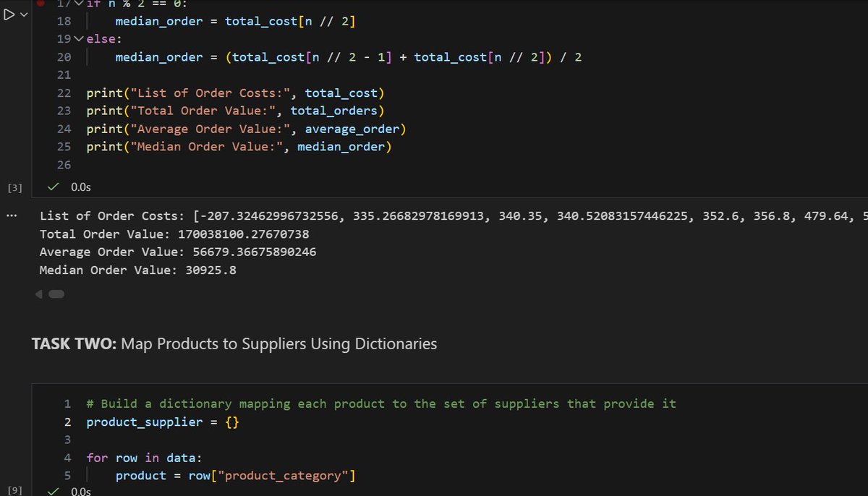Collapse the else block on line 19
The height and width of the screenshot is (496, 868).
pos(79,39)
